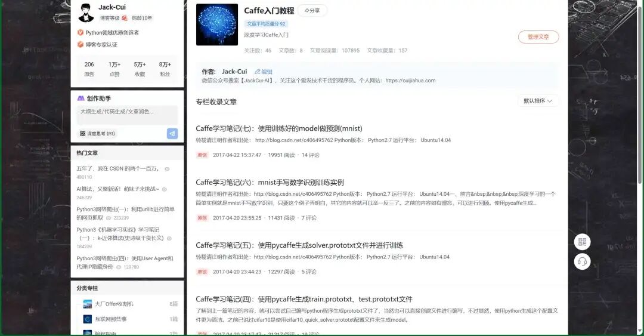
Task: Open hot article Python3网络爬虫(四) 使用User Agent
Action: click(125, 263)
